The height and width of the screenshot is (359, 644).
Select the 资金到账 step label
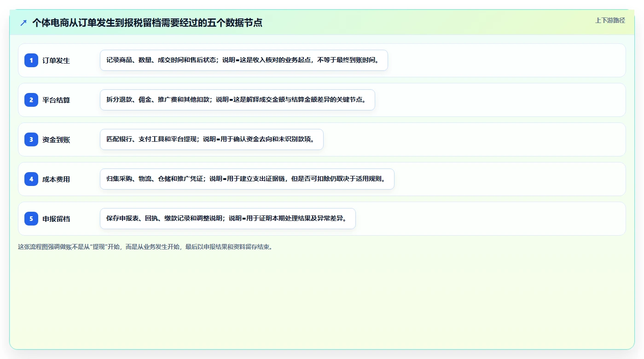click(x=56, y=139)
